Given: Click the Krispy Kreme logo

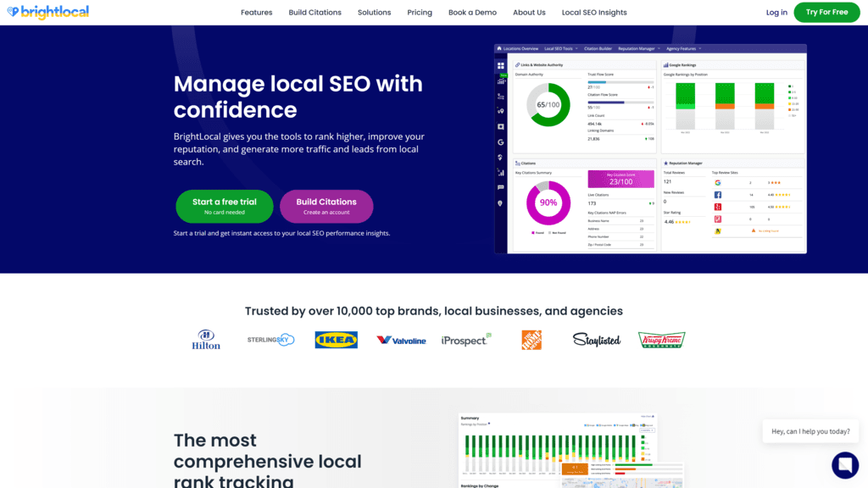Looking at the screenshot, I should click(x=661, y=340).
